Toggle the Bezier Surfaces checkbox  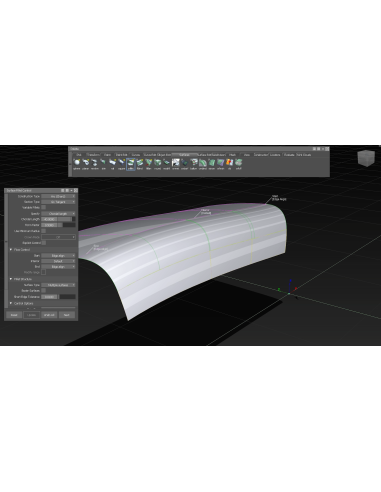coord(43,290)
